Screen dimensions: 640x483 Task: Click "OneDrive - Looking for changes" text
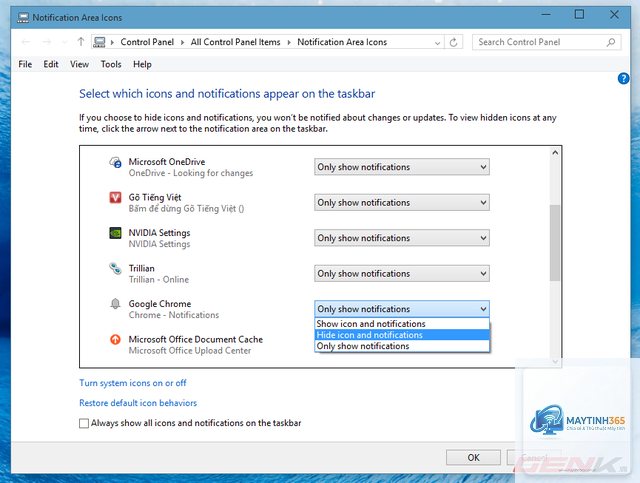(x=191, y=173)
